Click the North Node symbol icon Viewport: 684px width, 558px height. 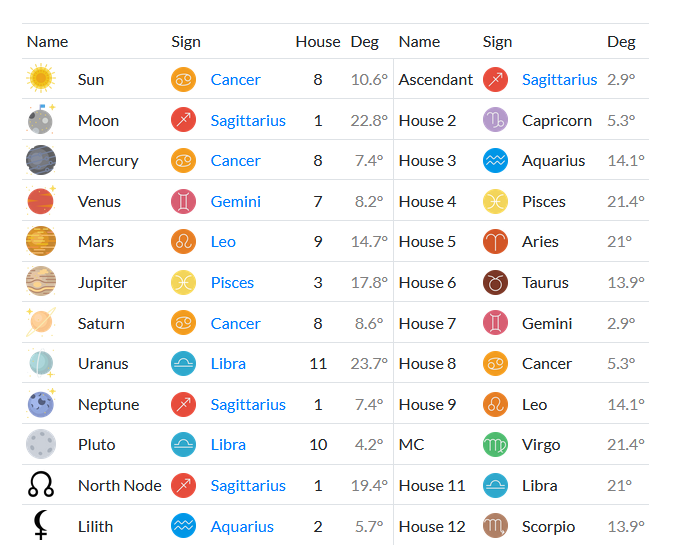coord(41,485)
